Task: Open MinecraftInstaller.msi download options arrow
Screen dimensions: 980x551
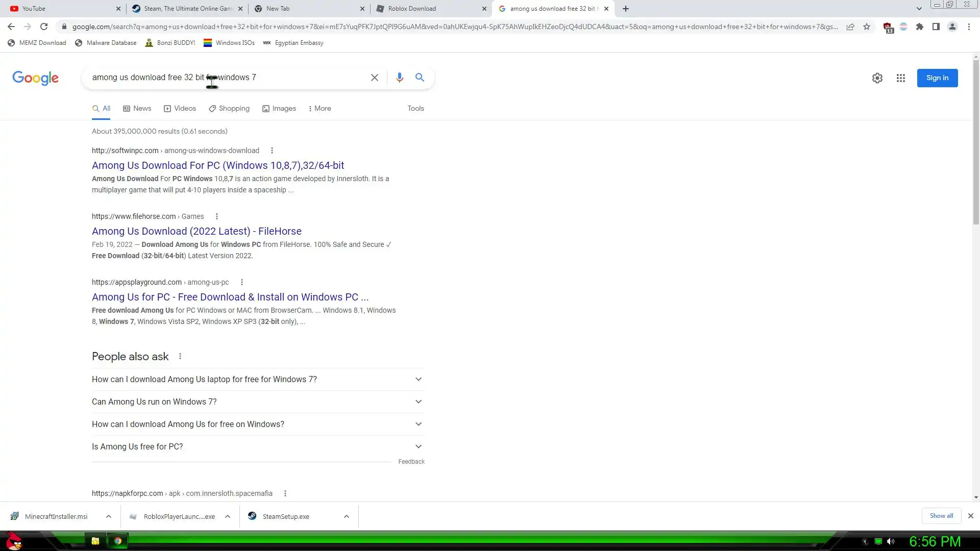Action: click(108, 516)
